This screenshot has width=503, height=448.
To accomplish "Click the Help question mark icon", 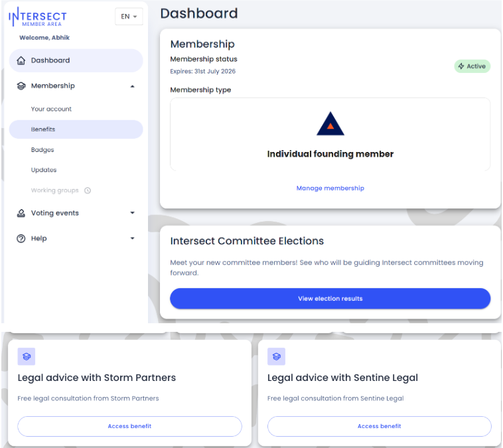I will tap(21, 238).
